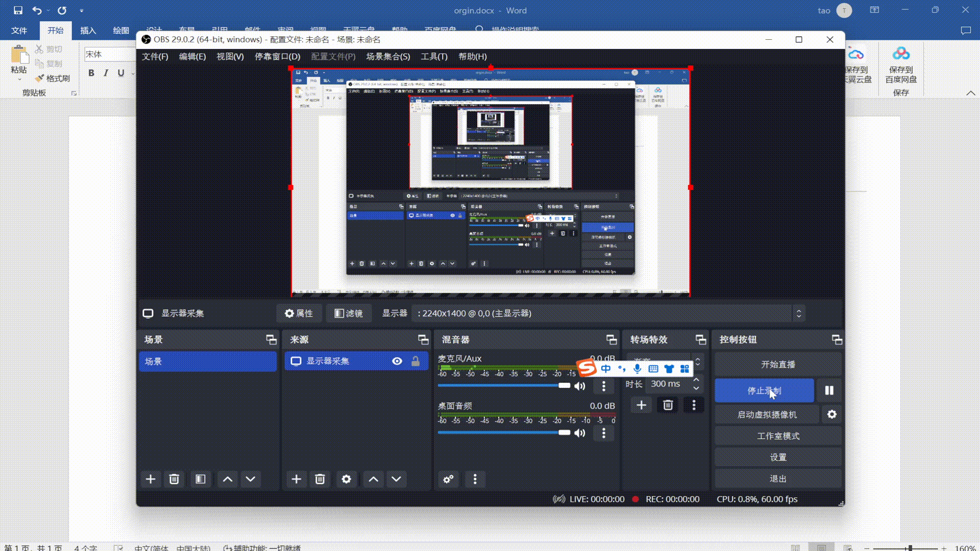The height and width of the screenshot is (551, 980).
Task: Decrease transition duration with down arrow
Action: click(x=696, y=388)
